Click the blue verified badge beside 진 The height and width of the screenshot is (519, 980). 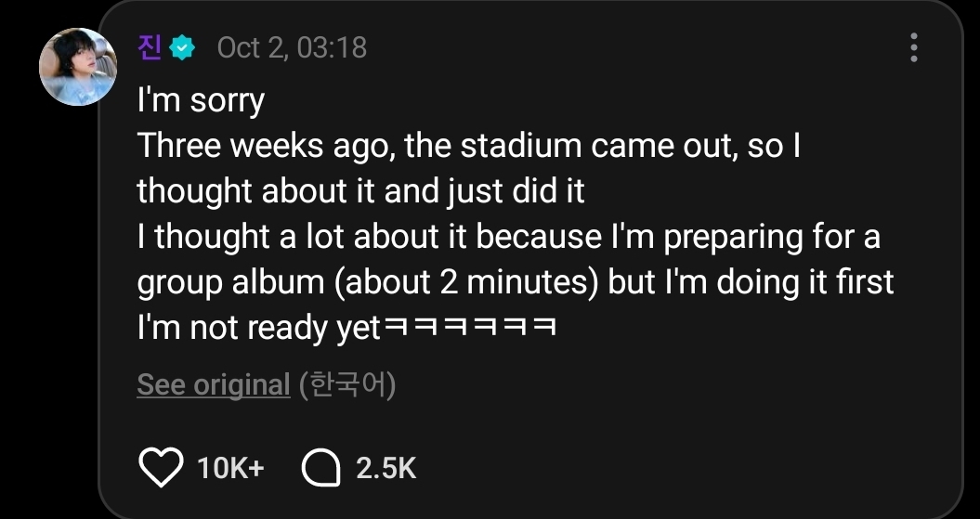pos(183,47)
